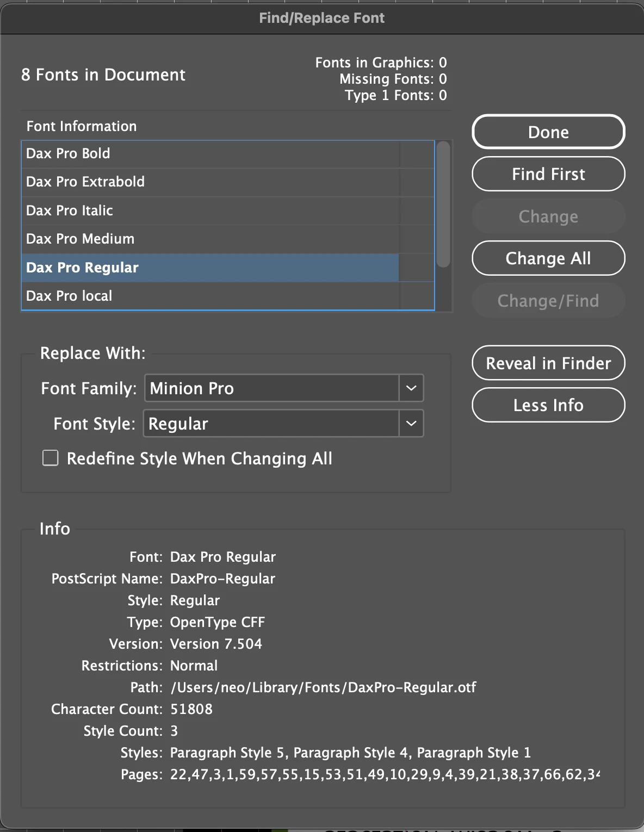Image resolution: width=644 pixels, height=832 pixels.
Task: Select Dax Pro local in font list
Action: click(228, 296)
